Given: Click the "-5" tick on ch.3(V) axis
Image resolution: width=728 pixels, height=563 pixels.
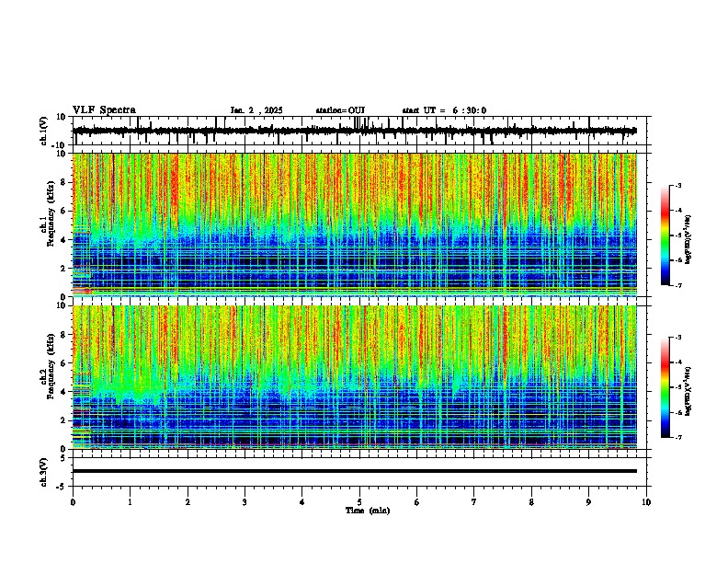Looking at the screenshot, I should tap(62, 487).
